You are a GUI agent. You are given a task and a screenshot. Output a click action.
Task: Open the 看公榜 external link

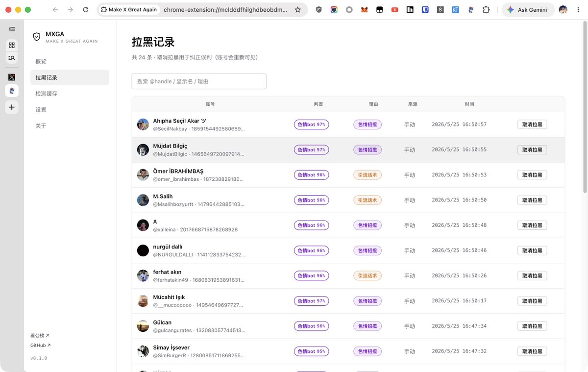click(40, 336)
